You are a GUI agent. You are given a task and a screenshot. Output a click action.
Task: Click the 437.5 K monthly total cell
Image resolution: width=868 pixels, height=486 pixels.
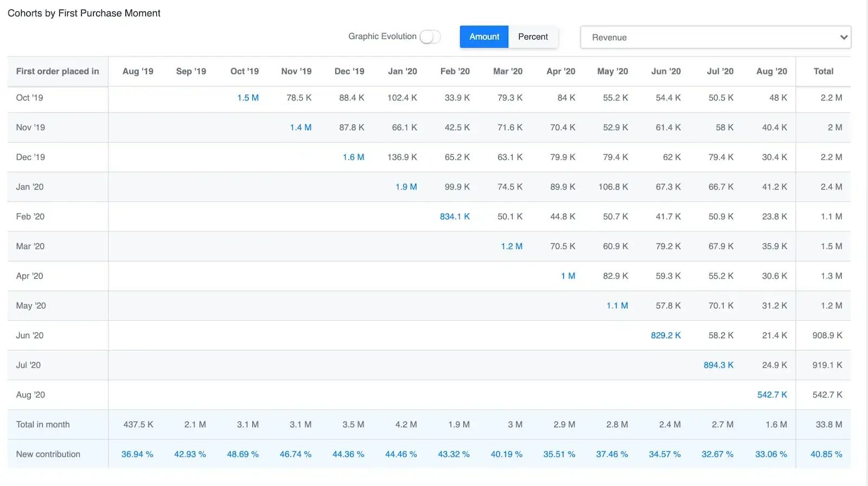click(x=138, y=425)
